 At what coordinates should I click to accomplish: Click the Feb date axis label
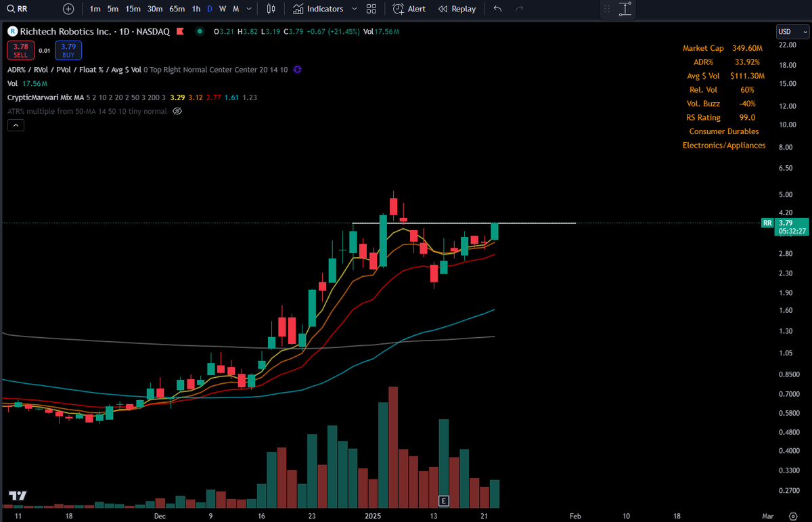(575, 516)
